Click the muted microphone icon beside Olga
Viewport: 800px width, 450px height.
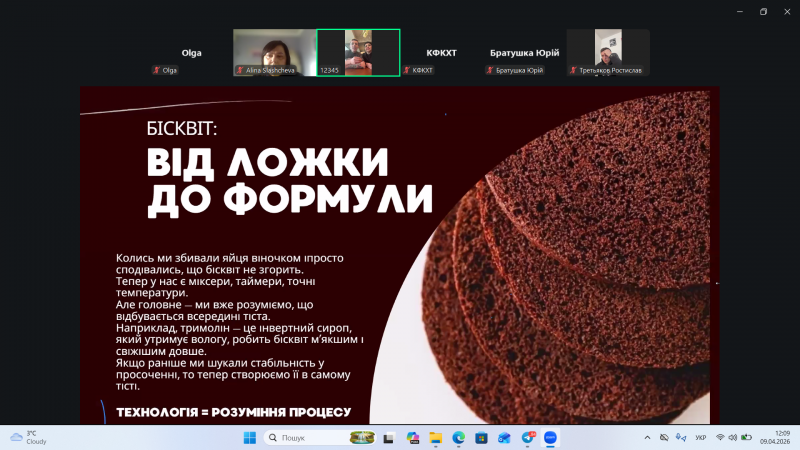coord(157,70)
